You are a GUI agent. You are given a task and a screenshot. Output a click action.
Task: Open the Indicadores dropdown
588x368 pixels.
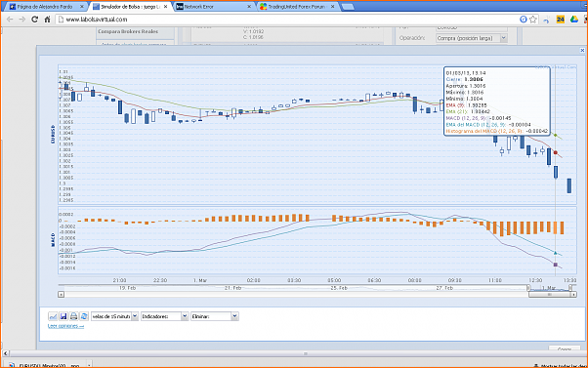coord(164,316)
